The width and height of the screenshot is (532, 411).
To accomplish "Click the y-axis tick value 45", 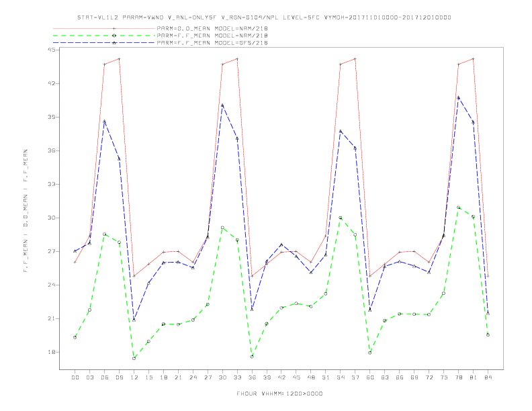I will 53,50.
